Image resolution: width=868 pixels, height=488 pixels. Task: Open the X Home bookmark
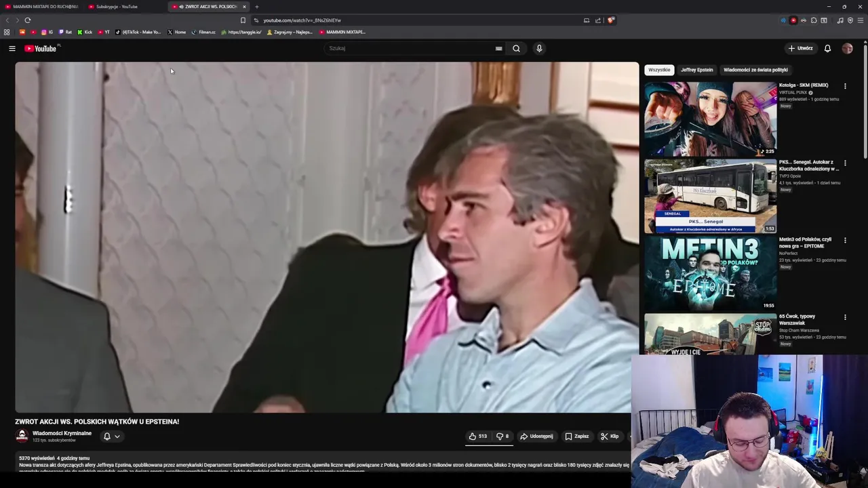point(176,32)
